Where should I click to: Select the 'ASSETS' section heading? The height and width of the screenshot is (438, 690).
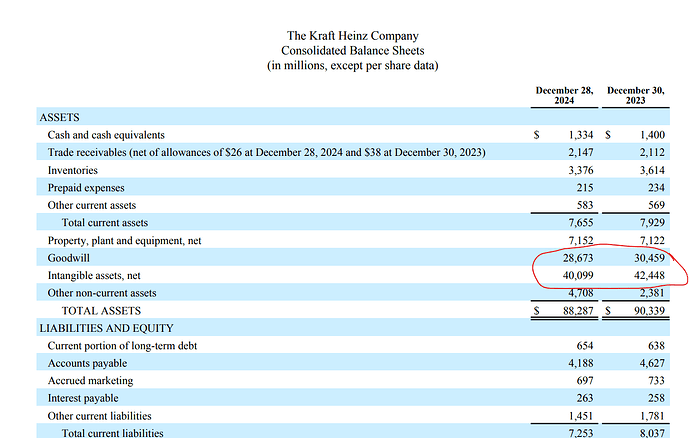(x=59, y=118)
